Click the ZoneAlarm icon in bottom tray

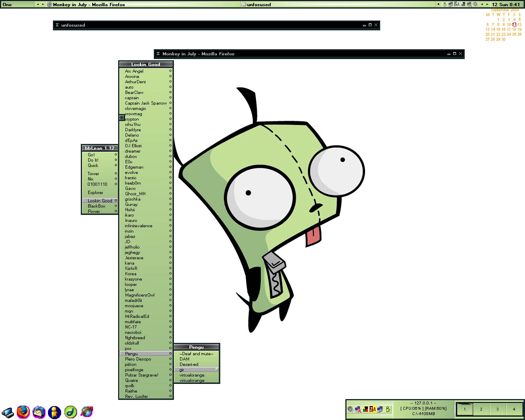[x=372, y=409]
